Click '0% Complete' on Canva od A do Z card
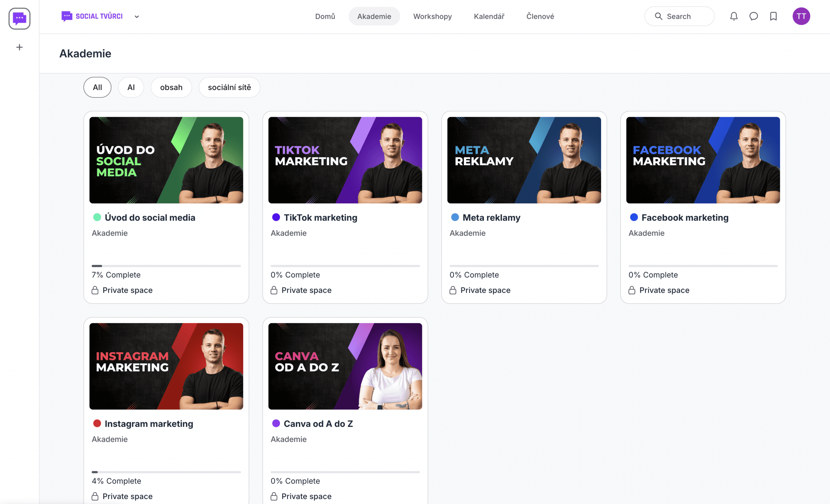 click(x=295, y=481)
